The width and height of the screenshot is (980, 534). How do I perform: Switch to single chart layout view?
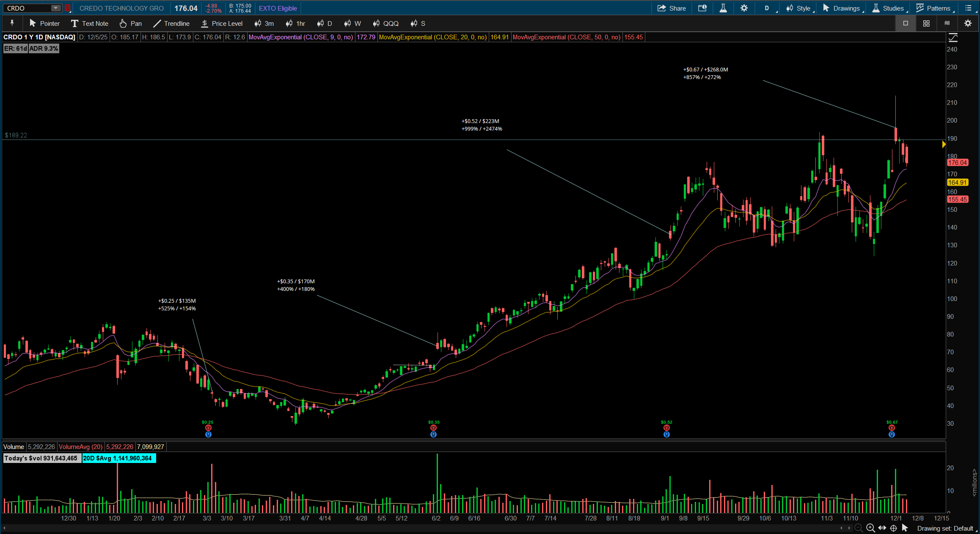(906, 23)
